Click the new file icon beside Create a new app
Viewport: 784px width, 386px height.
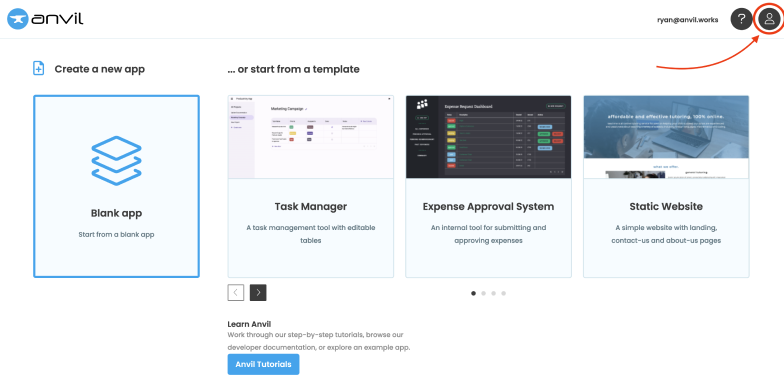tap(38, 68)
